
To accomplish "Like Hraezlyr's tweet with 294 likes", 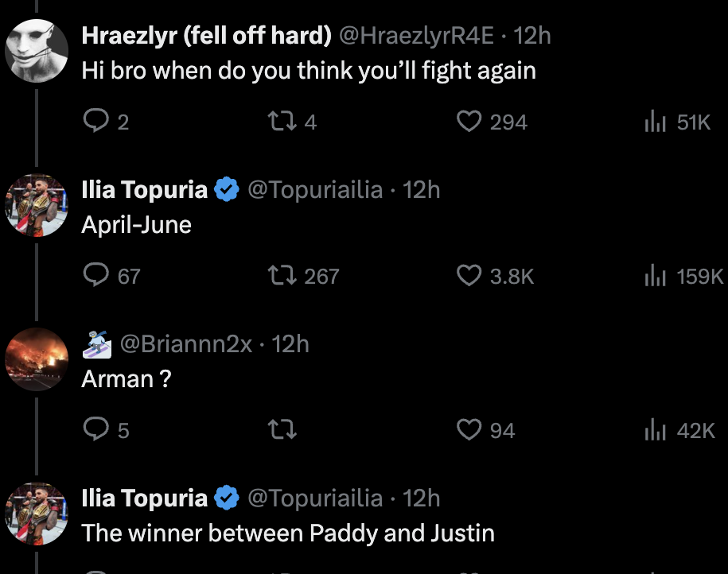I will tap(469, 122).
